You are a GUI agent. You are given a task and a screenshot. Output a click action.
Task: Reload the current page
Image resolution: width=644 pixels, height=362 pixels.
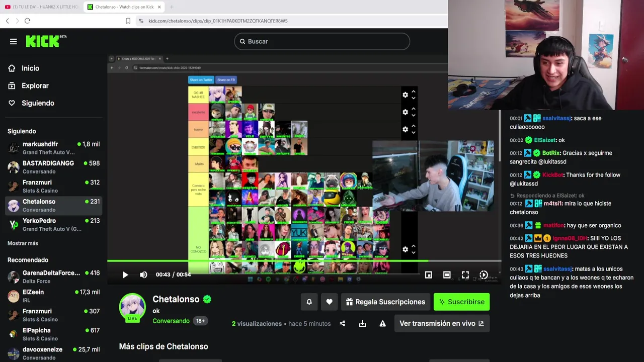[27, 21]
